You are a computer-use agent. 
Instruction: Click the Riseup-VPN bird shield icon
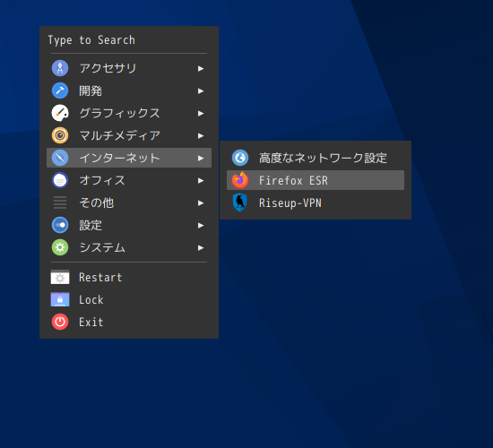click(x=240, y=202)
